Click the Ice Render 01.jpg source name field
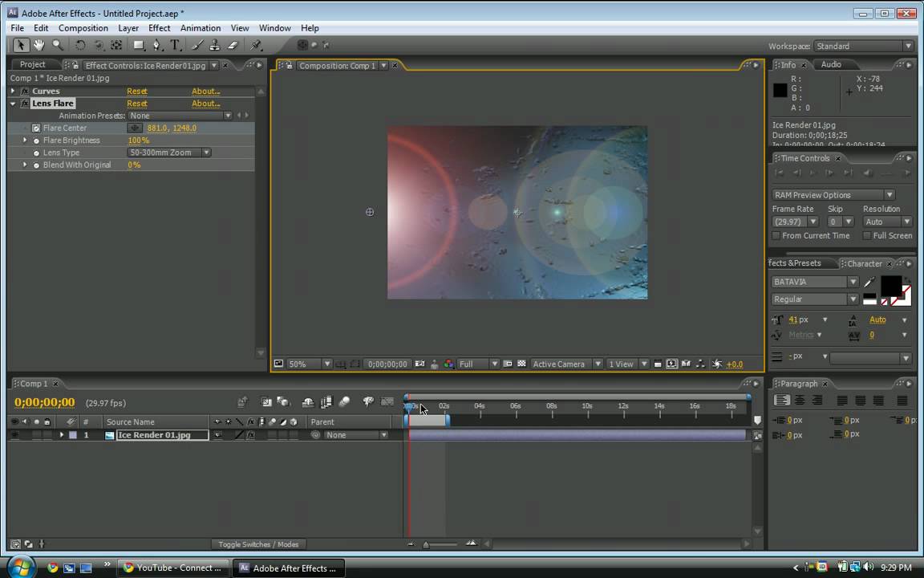This screenshot has height=578, width=924. pyautogui.click(x=163, y=434)
